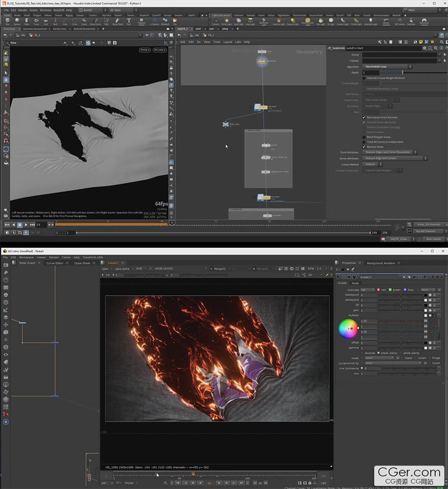Screen dimensions: 448x489
Task: Click the Auto Update button in Houdini
Action: [433, 239]
